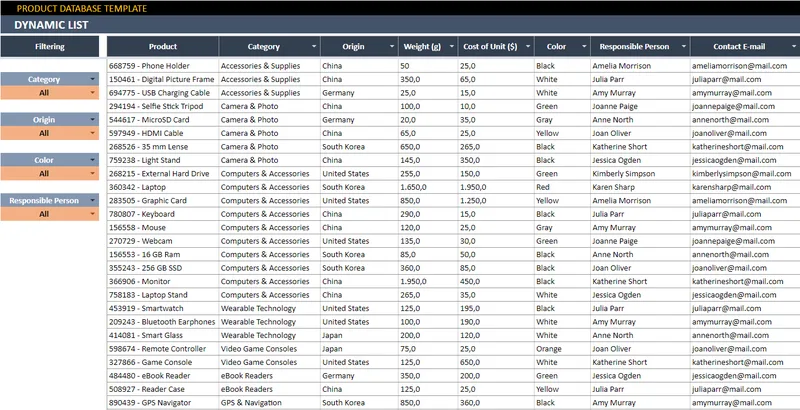800x410 pixels.
Task: Select cell '544617 - MicroSD Card'
Action: point(163,120)
